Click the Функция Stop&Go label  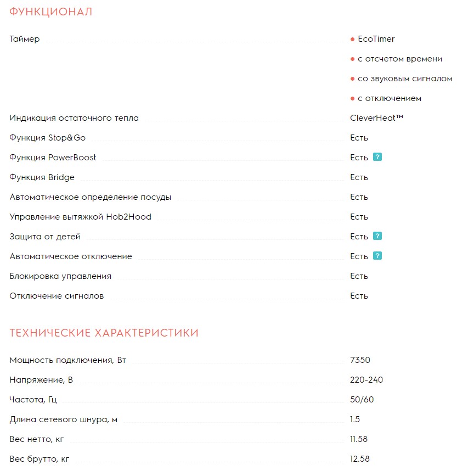tap(48, 138)
